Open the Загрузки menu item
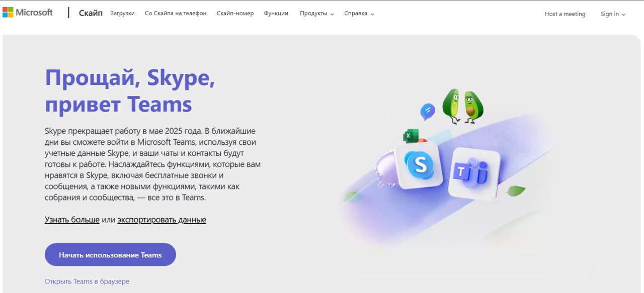 click(x=123, y=14)
